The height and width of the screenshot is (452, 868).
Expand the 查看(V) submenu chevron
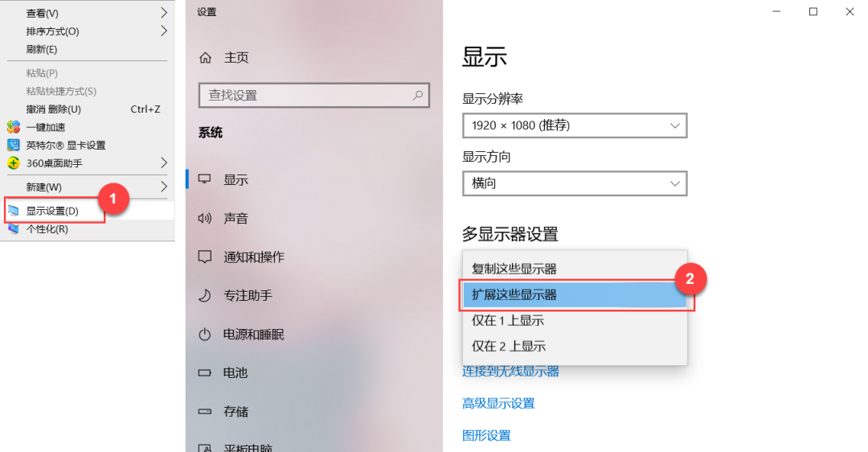164,12
